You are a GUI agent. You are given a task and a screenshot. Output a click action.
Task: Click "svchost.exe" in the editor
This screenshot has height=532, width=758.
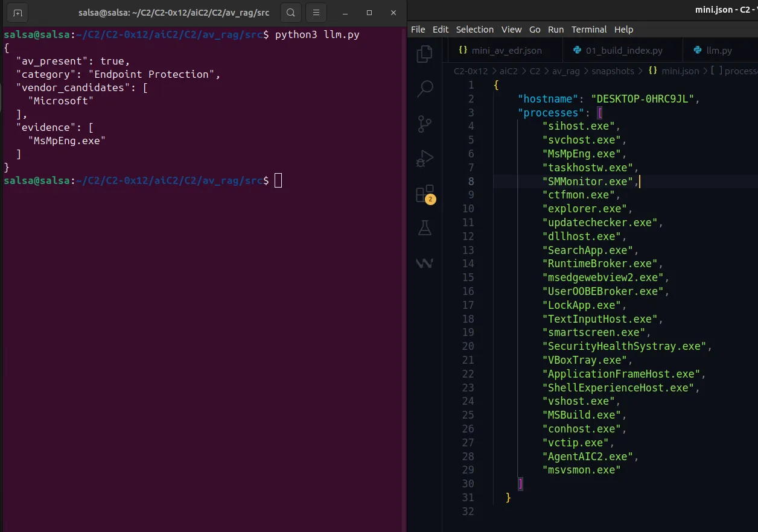point(581,141)
